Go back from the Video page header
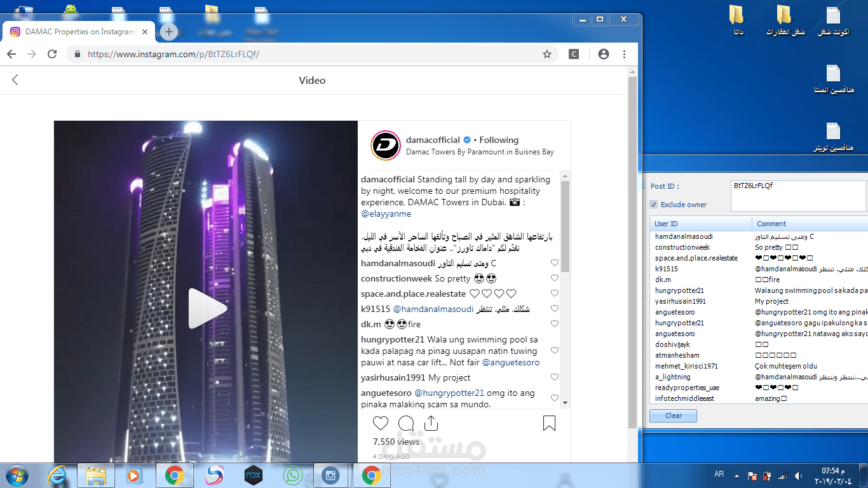This screenshot has height=488, width=868. click(x=15, y=80)
